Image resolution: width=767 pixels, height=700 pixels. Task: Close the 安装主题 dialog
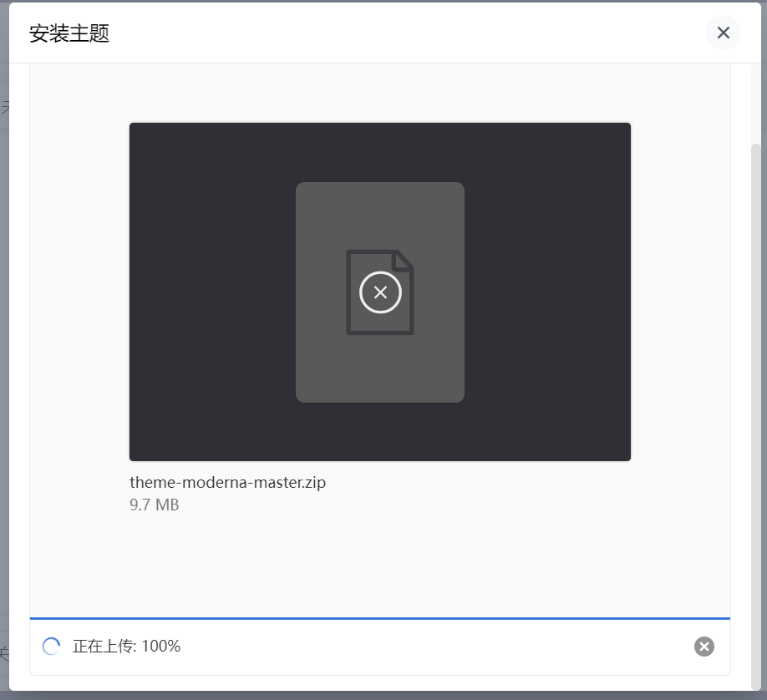723,33
